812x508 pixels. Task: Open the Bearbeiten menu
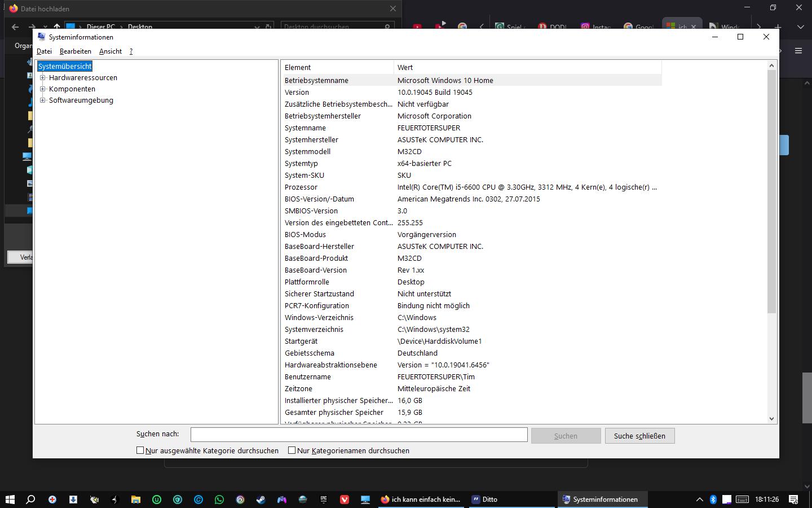click(76, 51)
